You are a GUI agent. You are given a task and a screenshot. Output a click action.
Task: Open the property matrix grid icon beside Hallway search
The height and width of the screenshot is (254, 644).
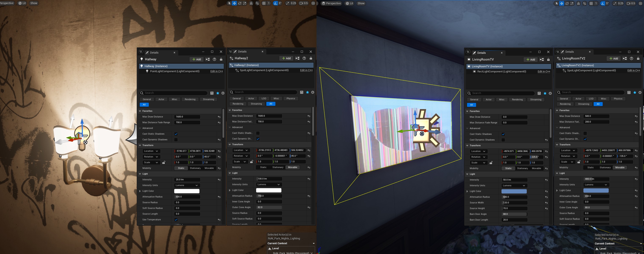[211, 93]
